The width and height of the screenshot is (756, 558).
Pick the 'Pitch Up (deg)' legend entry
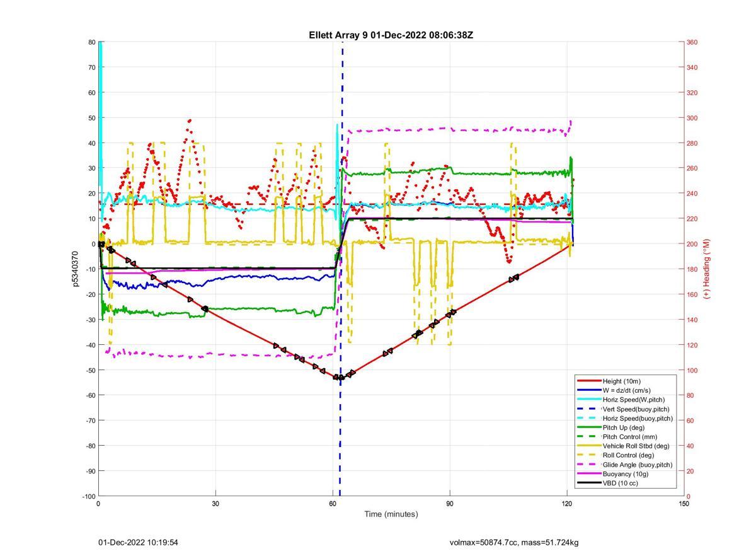point(624,427)
